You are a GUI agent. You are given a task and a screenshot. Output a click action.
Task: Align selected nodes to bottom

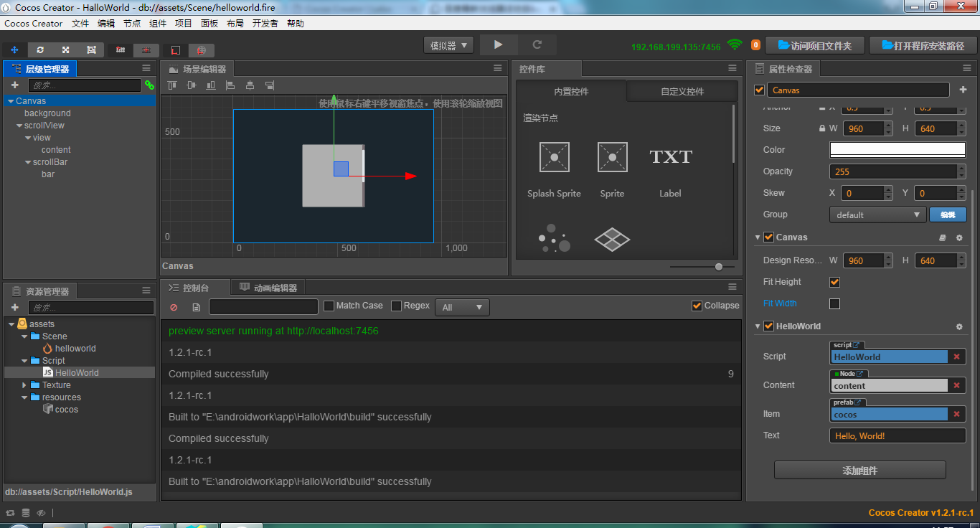tap(211, 85)
